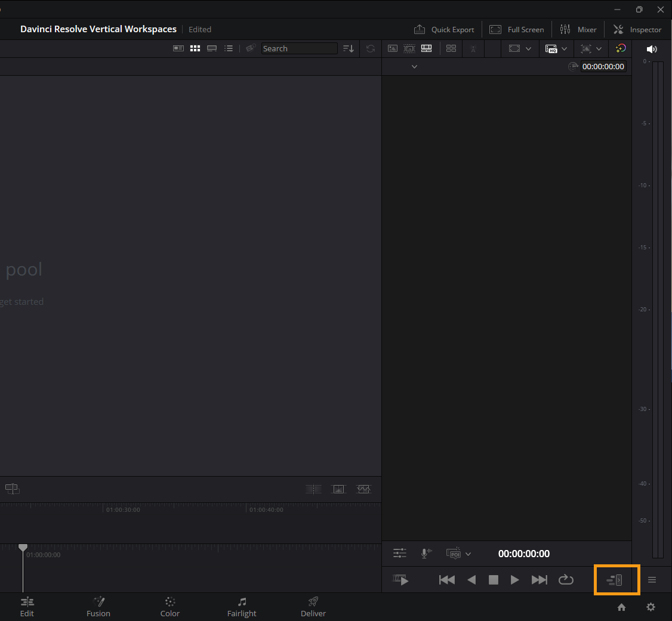Open Project Manager via home icon

click(621, 607)
